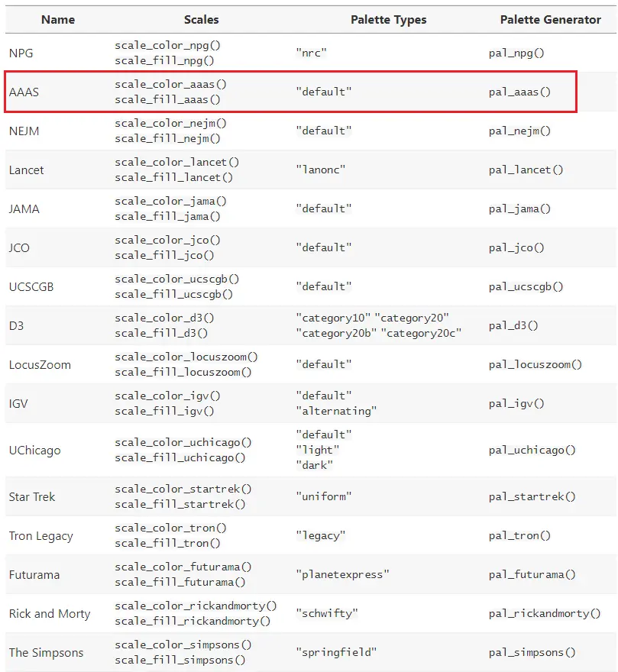Select the AAAS name cell
Image resolution: width=618 pixels, height=672 pixels.
tap(24, 92)
